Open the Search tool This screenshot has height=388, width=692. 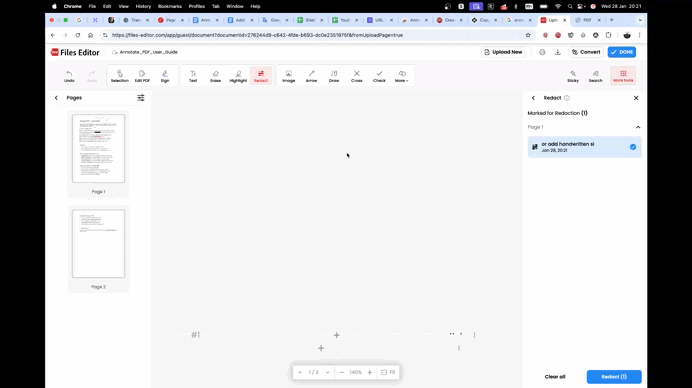[595, 76]
